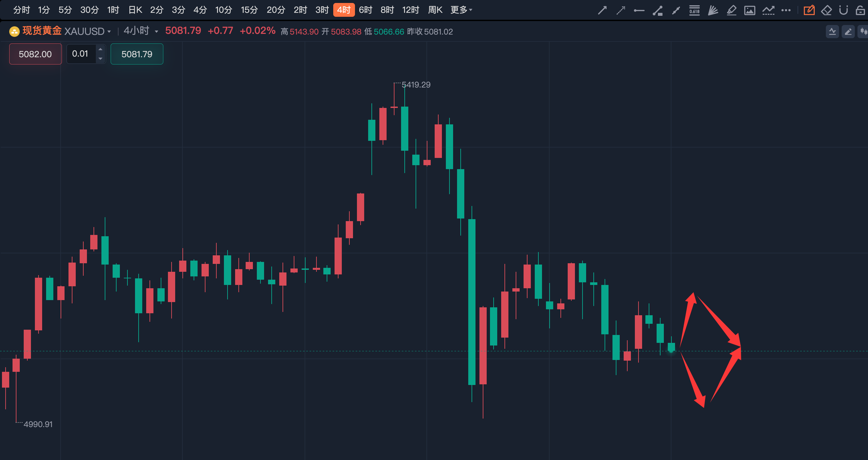Switch to the 周K weekly tab
Viewport: 868px width, 460px height.
(435, 10)
